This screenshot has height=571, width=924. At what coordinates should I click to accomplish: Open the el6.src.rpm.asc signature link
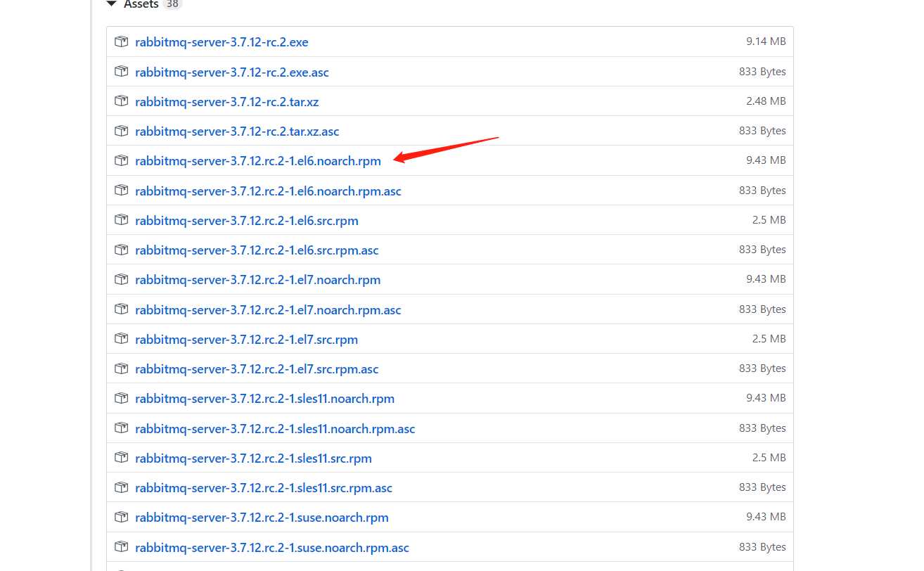click(257, 250)
